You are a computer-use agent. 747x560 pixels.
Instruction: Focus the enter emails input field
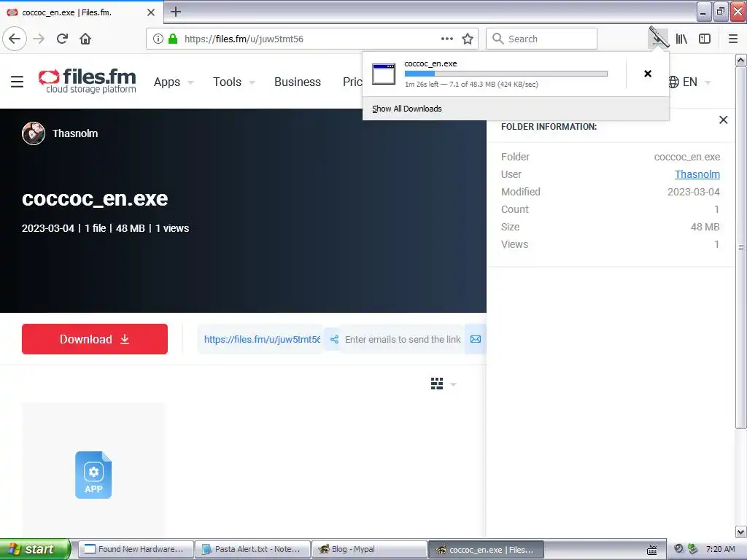pyautogui.click(x=403, y=339)
